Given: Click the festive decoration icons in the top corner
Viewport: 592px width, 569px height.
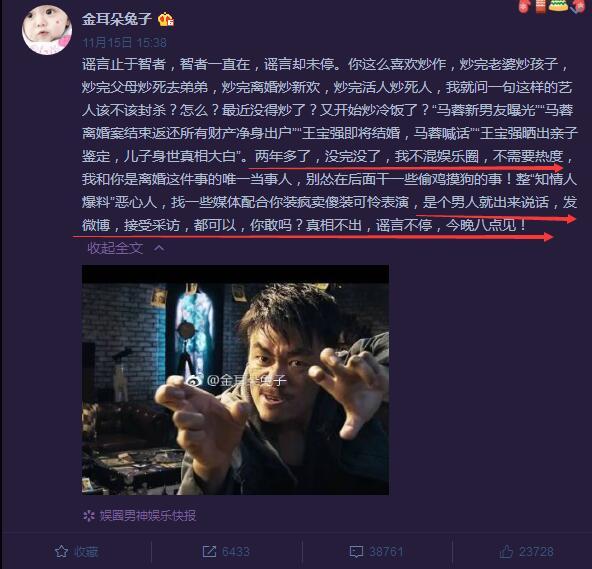Looking at the screenshot, I should [551, 6].
